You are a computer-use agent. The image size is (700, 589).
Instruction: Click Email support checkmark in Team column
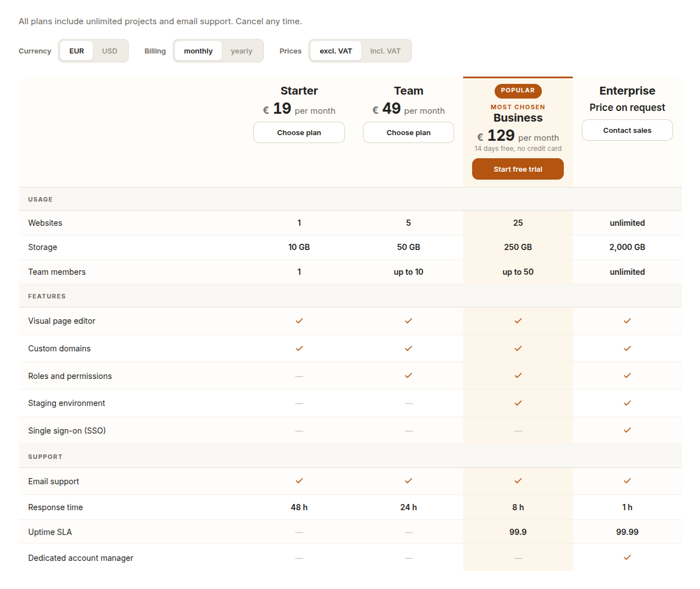click(409, 481)
